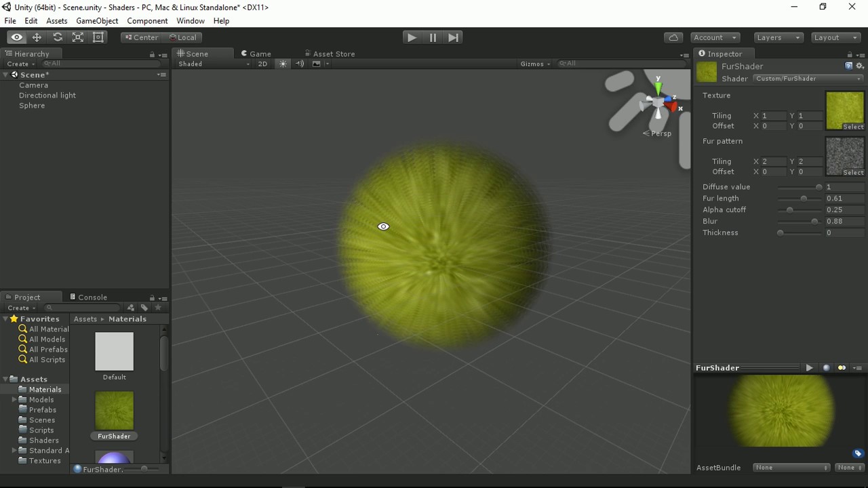This screenshot has width=868, height=488.
Task: Expand the Models folder
Action: pos(14,400)
